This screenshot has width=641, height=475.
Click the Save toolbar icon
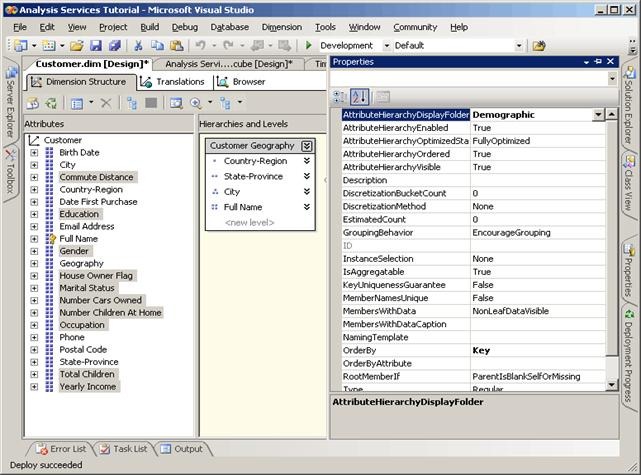[96, 46]
